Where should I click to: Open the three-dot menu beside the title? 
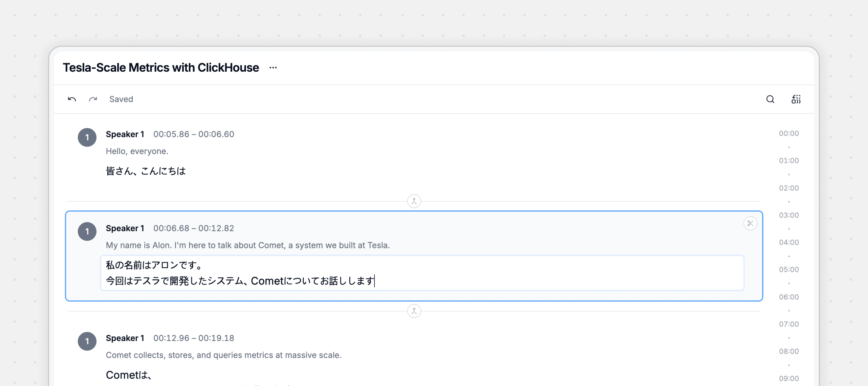tap(273, 68)
